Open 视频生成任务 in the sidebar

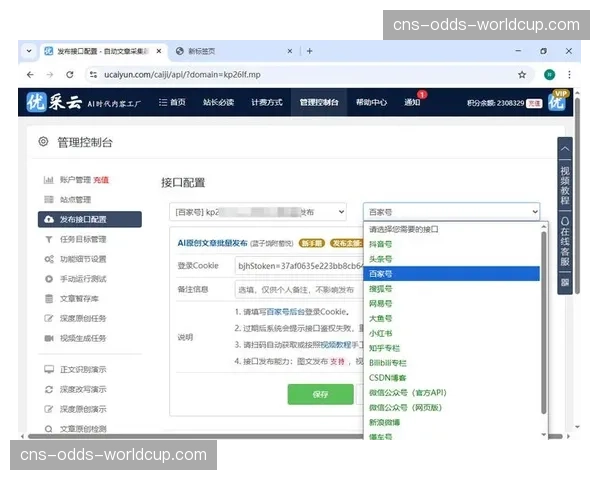(83, 338)
